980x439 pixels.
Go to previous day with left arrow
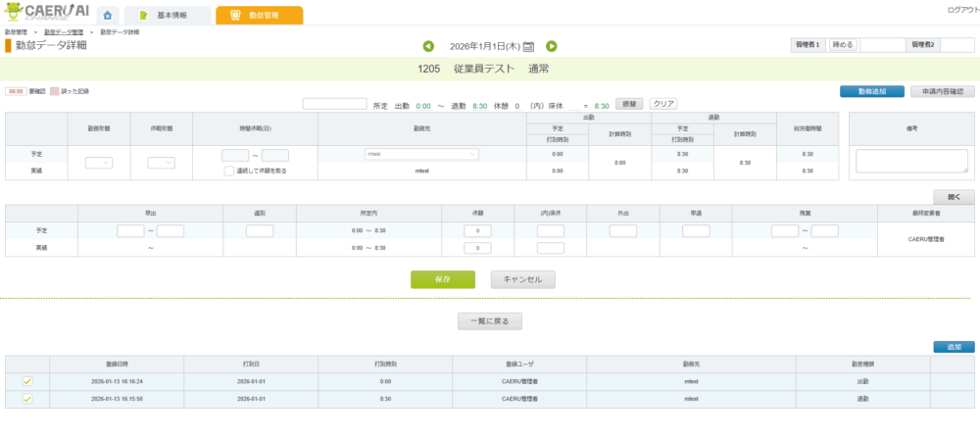pyautogui.click(x=428, y=46)
